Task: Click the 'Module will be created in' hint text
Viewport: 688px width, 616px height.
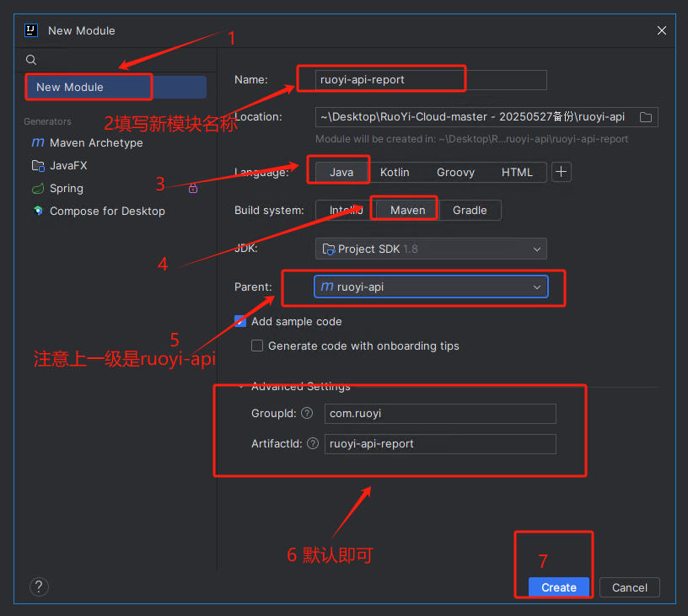Action: point(471,139)
